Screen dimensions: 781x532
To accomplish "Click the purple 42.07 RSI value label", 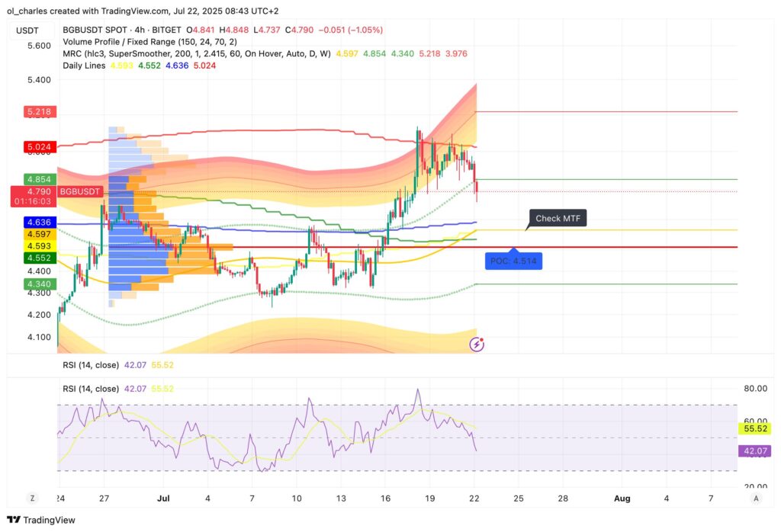I will coord(753,450).
